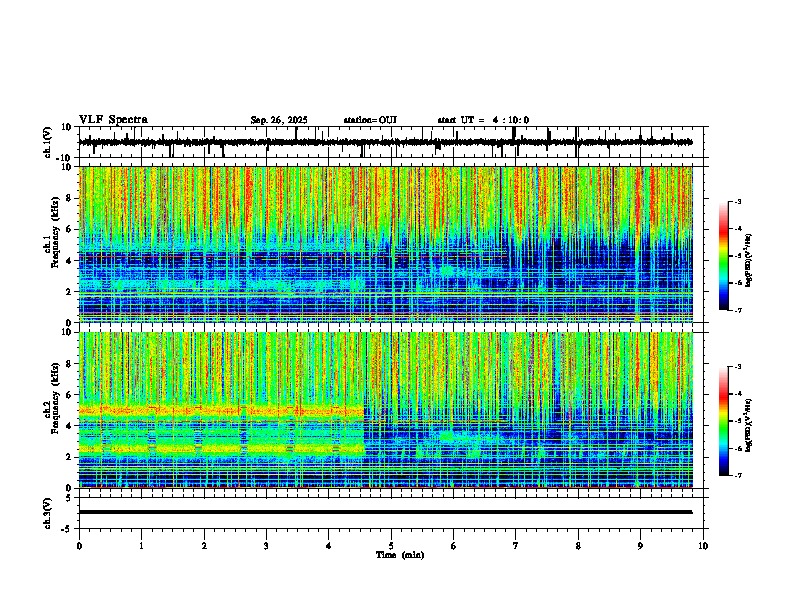Image resolution: width=792 pixels, height=612 pixels.
Task: Click the "ch.3(V)" axis label
Action: 48,513
